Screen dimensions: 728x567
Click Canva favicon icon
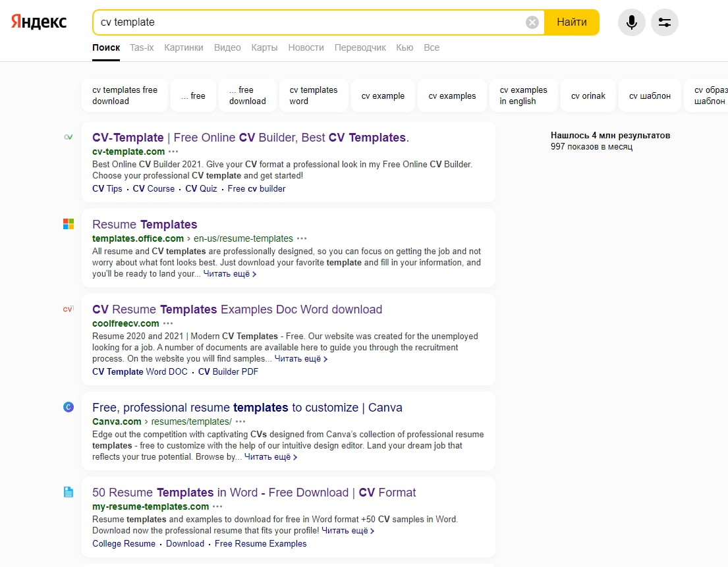point(69,407)
